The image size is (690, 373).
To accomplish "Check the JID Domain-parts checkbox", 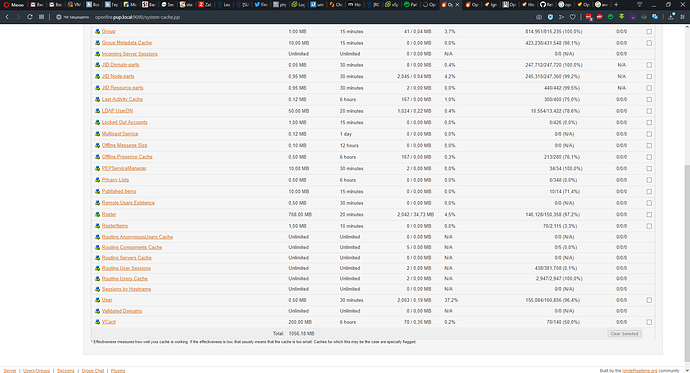I will [x=649, y=65].
